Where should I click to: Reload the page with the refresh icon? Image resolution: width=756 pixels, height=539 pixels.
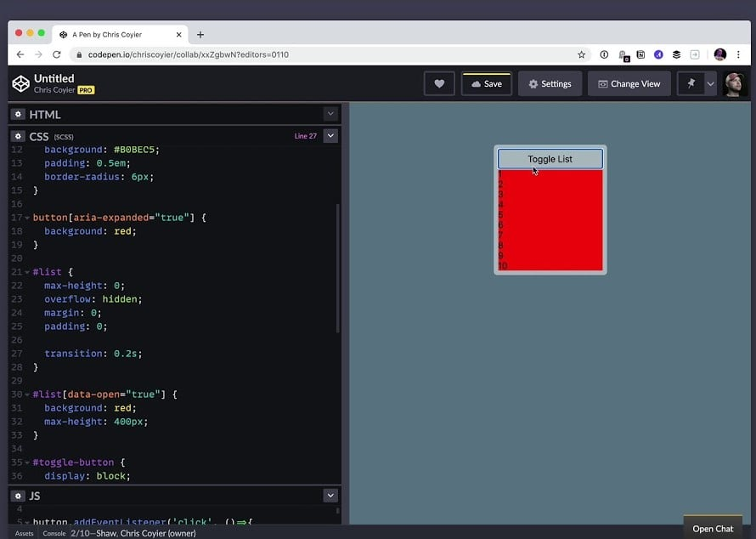pos(56,54)
